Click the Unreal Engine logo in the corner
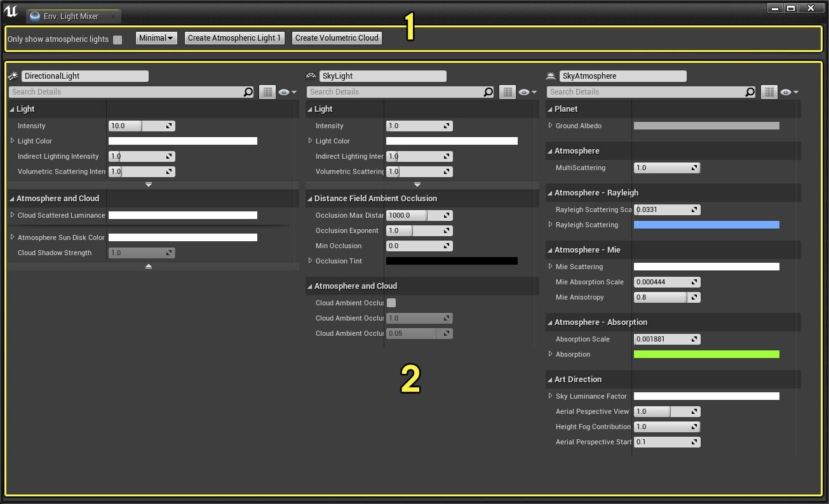The width and height of the screenshot is (829, 504). point(10,11)
